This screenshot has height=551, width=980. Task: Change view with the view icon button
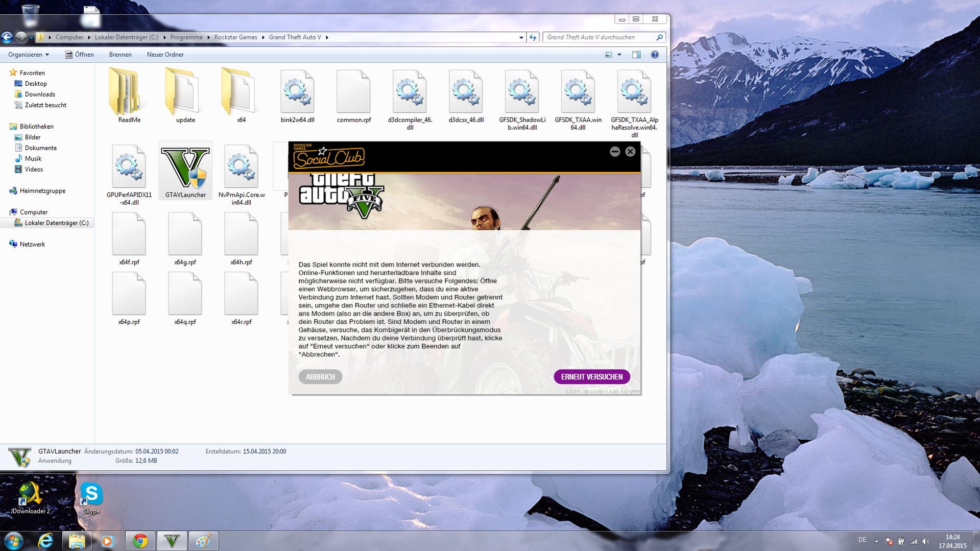click(x=608, y=55)
